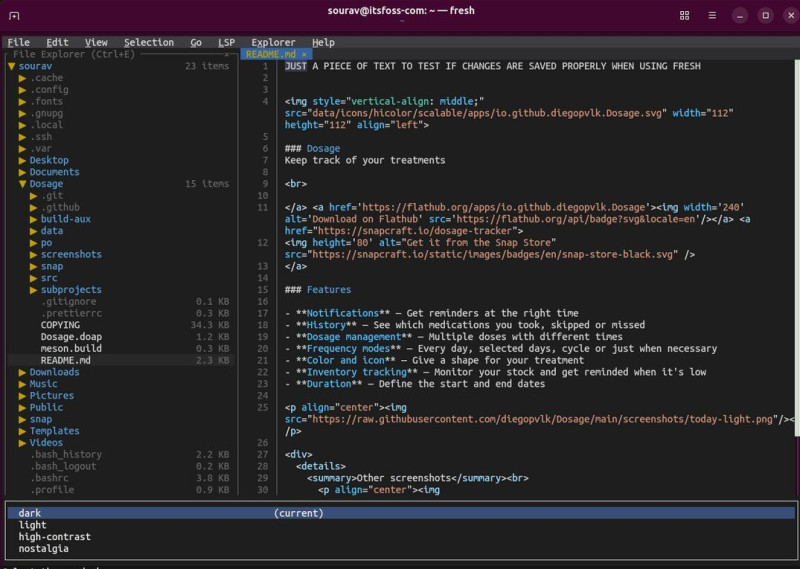
Task: Choose the high-contrast theme
Action: tap(54, 537)
